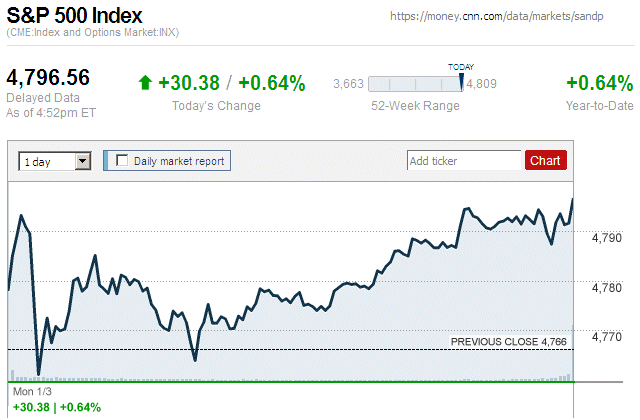Click the 52-week low value 3,663
This screenshot has width=640, height=420.
347,84
